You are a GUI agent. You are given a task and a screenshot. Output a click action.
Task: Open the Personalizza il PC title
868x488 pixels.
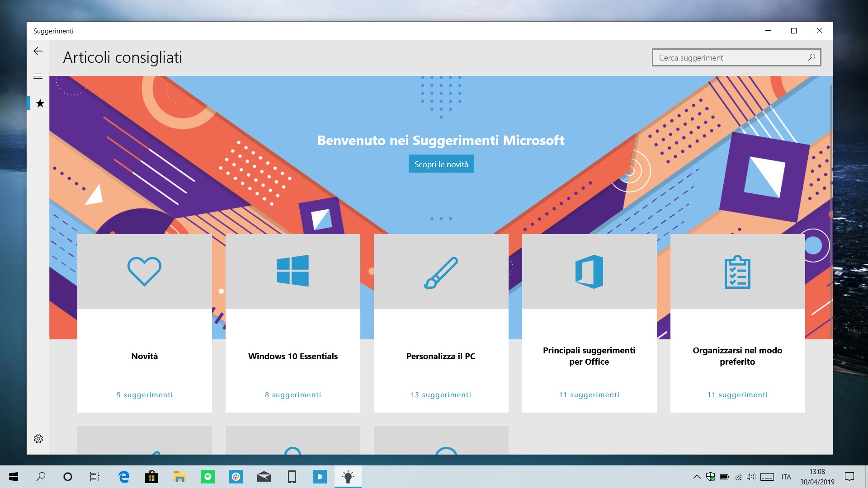point(441,356)
